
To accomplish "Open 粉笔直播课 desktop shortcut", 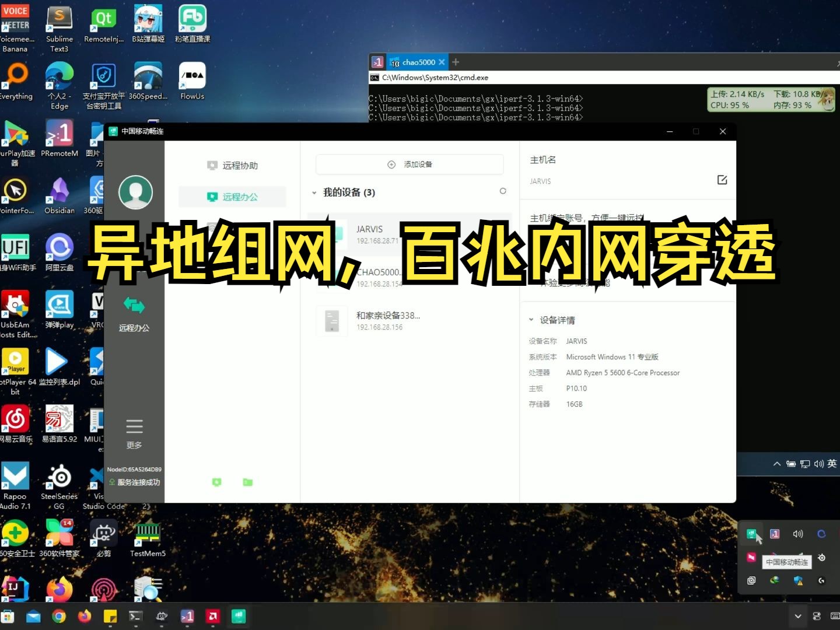I will coord(192,24).
